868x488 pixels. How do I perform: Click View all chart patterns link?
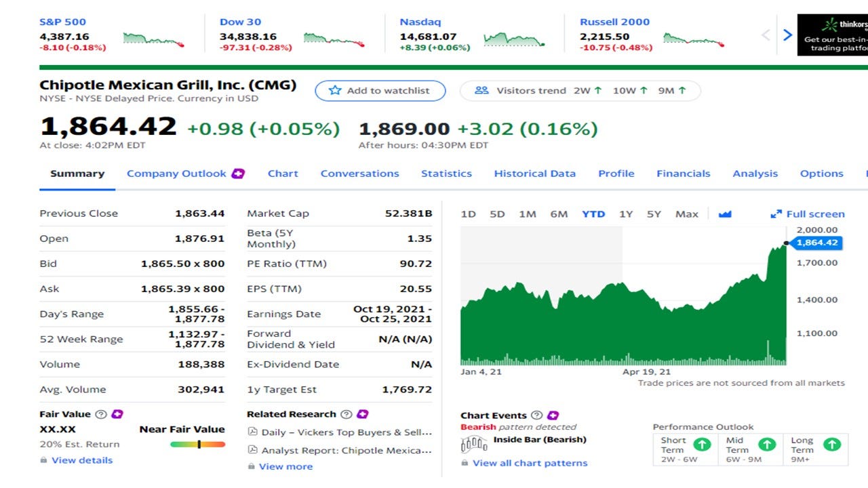pyautogui.click(x=530, y=463)
